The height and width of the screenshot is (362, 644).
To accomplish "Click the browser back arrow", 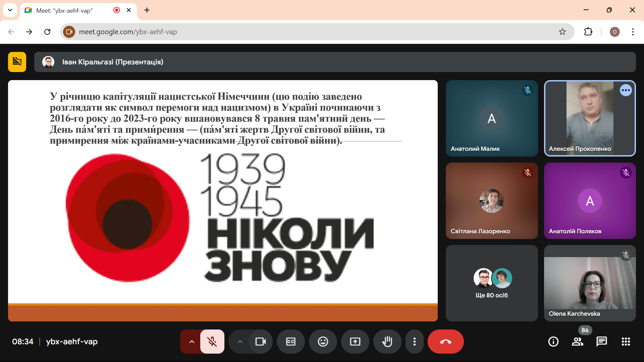I will [x=11, y=32].
